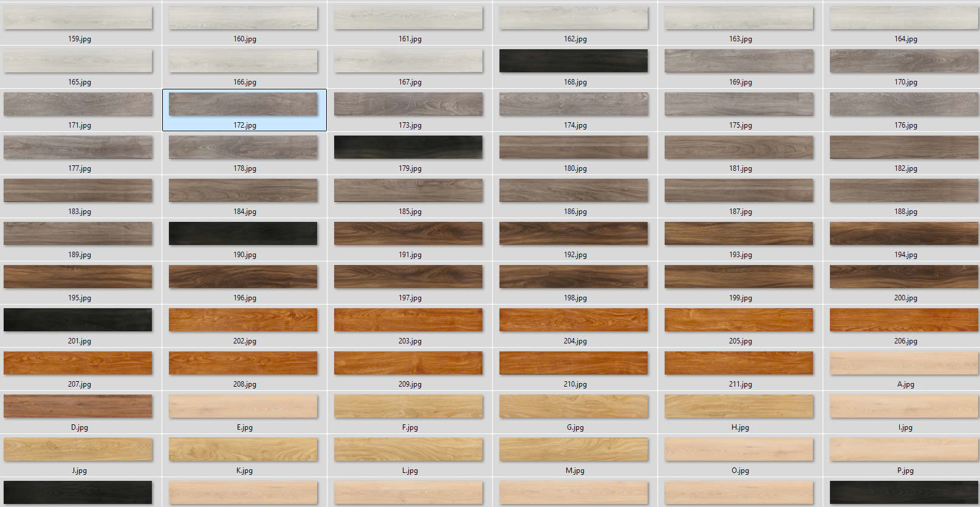Viewport: 980px width, 507px height.
Task: Select the 177.jpg thumbnail
Action: pos(78,147)
